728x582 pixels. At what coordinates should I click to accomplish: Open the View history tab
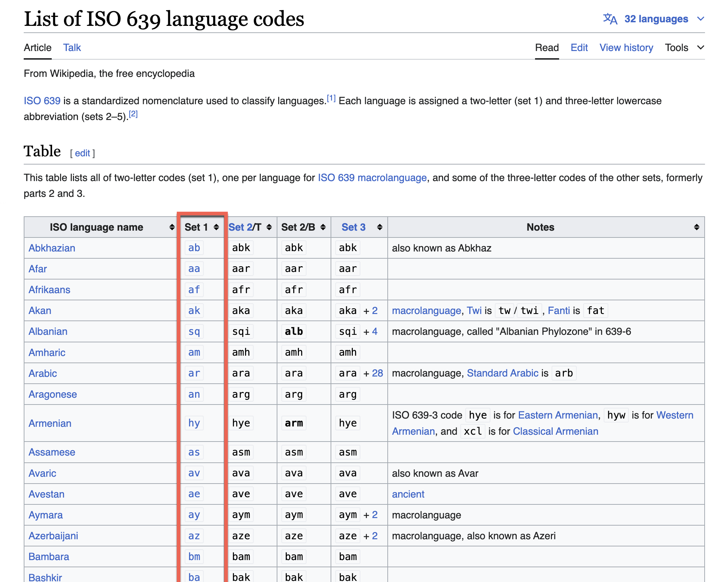point(626,47)
